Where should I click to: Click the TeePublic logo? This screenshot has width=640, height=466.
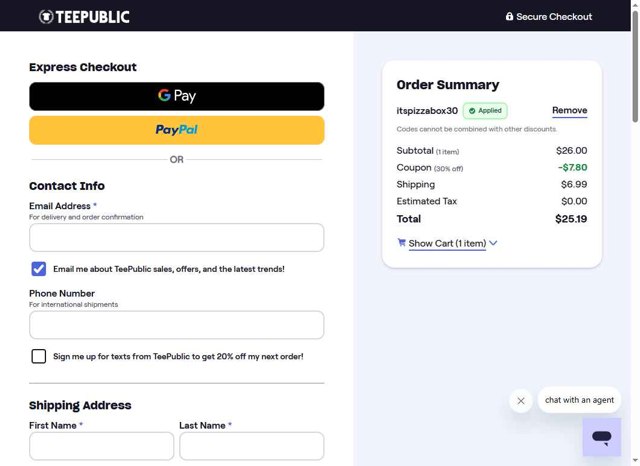tap(84, 16)
